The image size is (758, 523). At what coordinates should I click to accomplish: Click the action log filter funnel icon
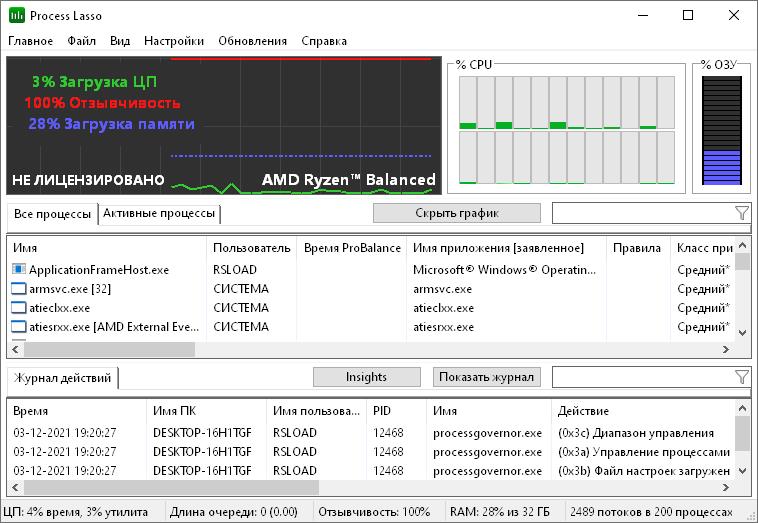coord(741,377)
